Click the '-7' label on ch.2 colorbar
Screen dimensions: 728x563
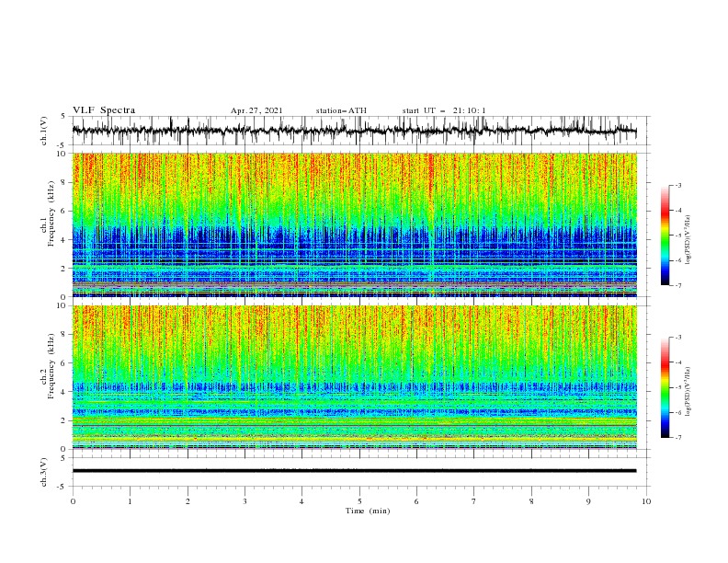677,438
